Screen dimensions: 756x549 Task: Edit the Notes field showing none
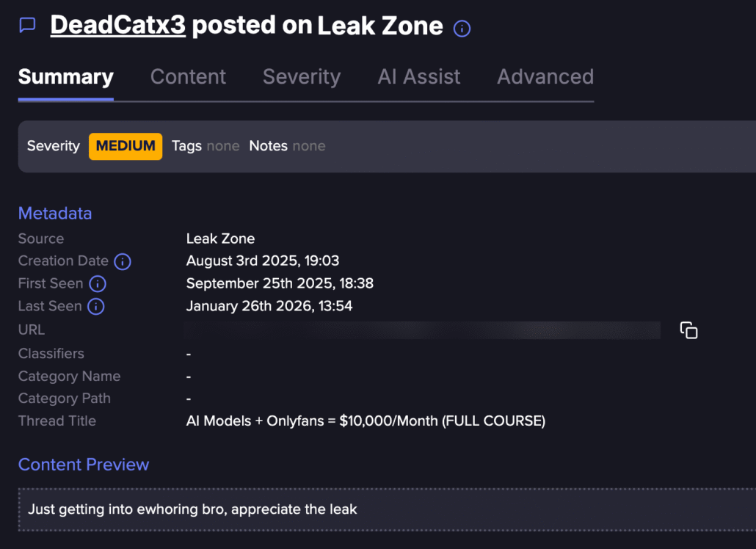click(x=308, y=146)
